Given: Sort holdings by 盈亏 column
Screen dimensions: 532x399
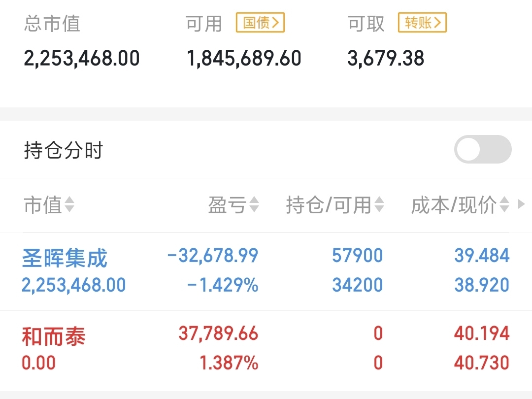Looking at the screenshot, I should pyautogui.click(x=234, y=204).
